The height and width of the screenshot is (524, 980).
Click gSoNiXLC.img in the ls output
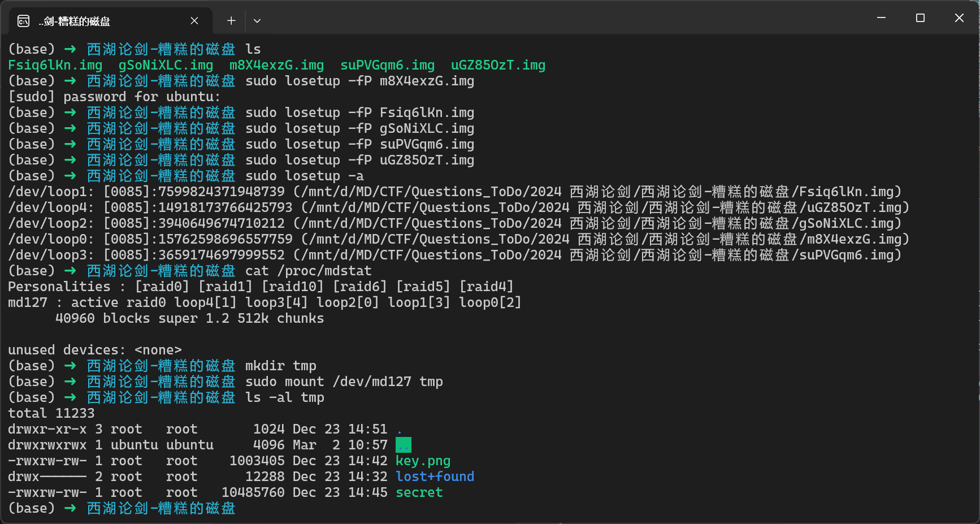166,65
